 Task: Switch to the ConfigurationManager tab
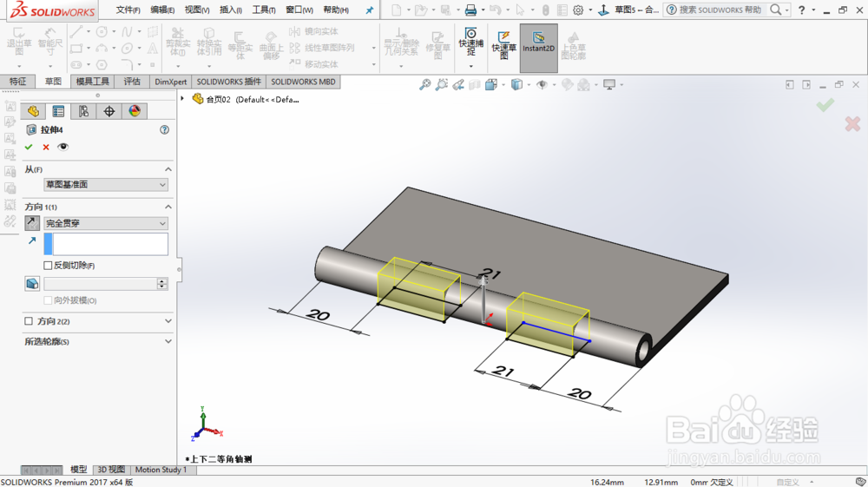pos(83,111)
